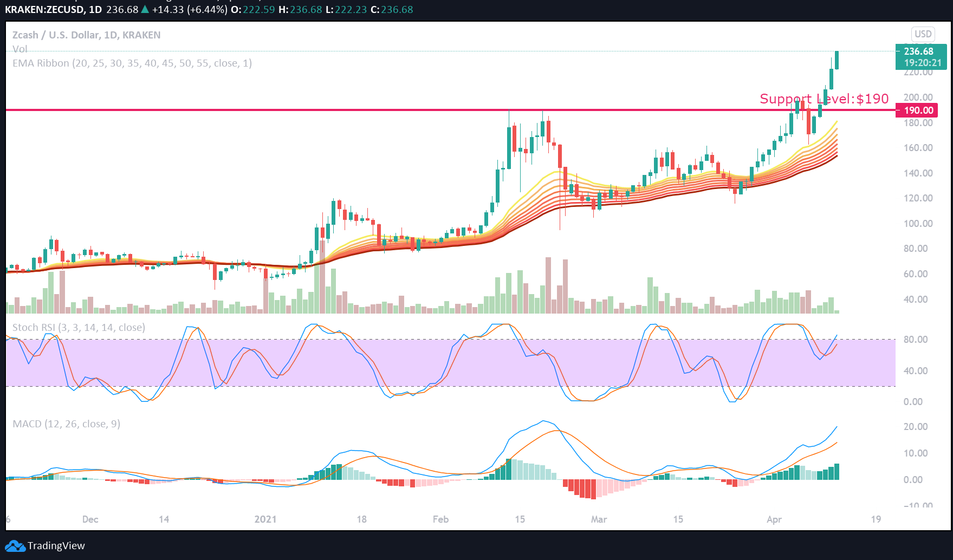Select the Vol indicator legend label
The image size is (953, 560).
tap(20, 49)
